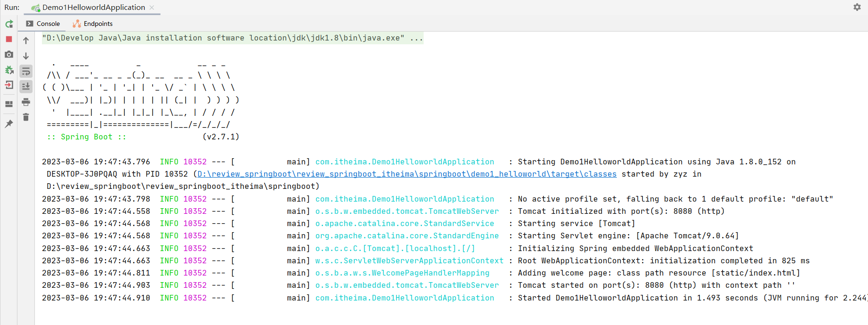Screen dimensions: 868x325
Task: Close the Demo1HelloworldApplication run tab
Action: pos(152,8)
